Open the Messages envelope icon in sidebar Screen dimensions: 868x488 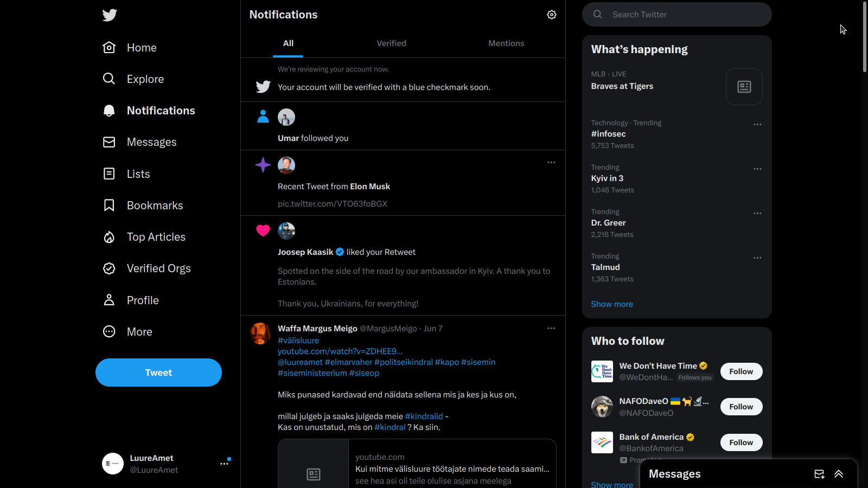(x=109, y=142)
